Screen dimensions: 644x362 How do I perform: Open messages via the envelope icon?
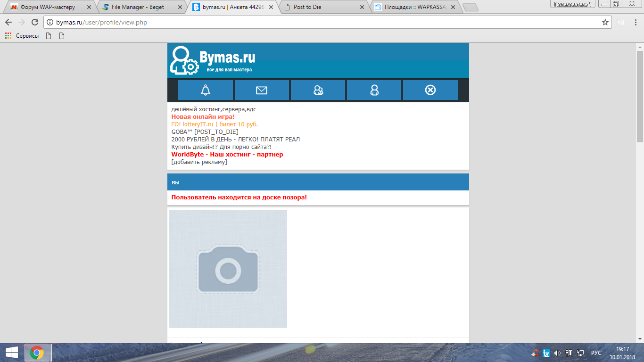pyautogui.click(x=262, y=90)
